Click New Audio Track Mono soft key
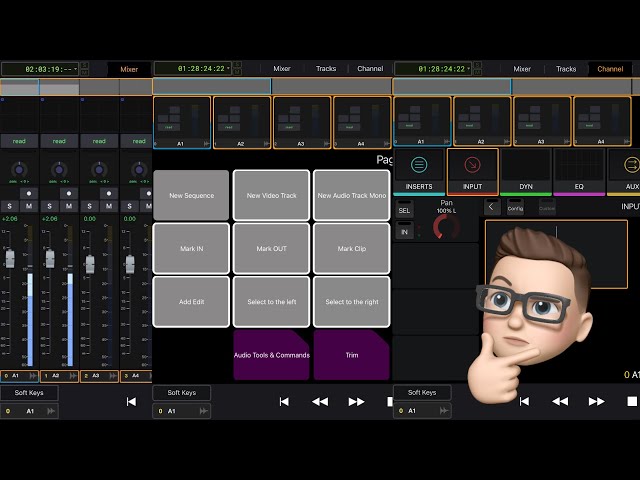The image size is (640, 480). pyautogui.click(x=351, y=196)
